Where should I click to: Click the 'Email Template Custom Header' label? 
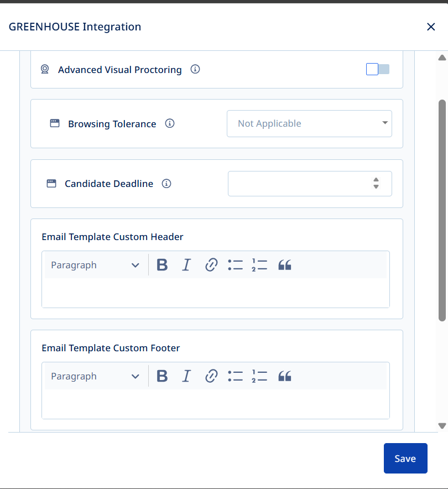[x=112, y=237]
